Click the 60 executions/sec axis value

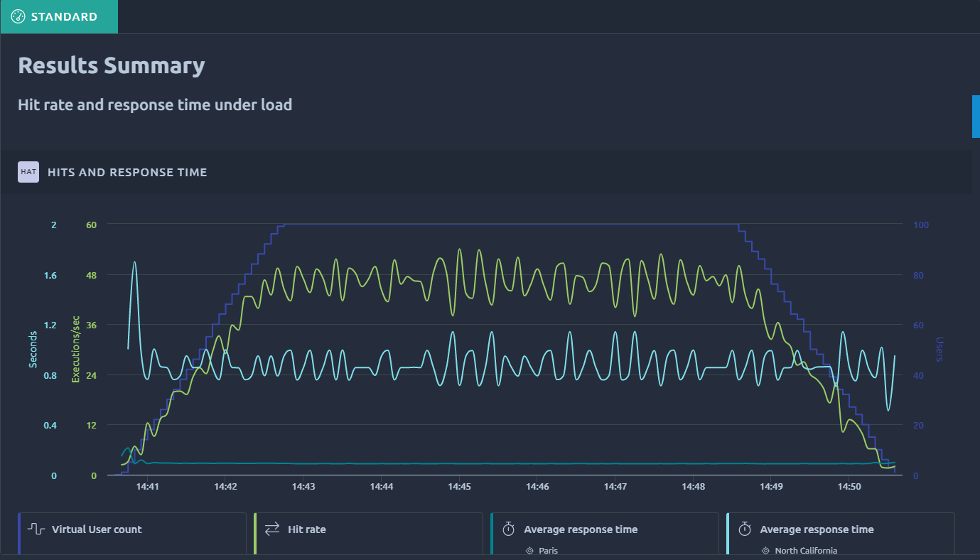click(x=91, y=225)
